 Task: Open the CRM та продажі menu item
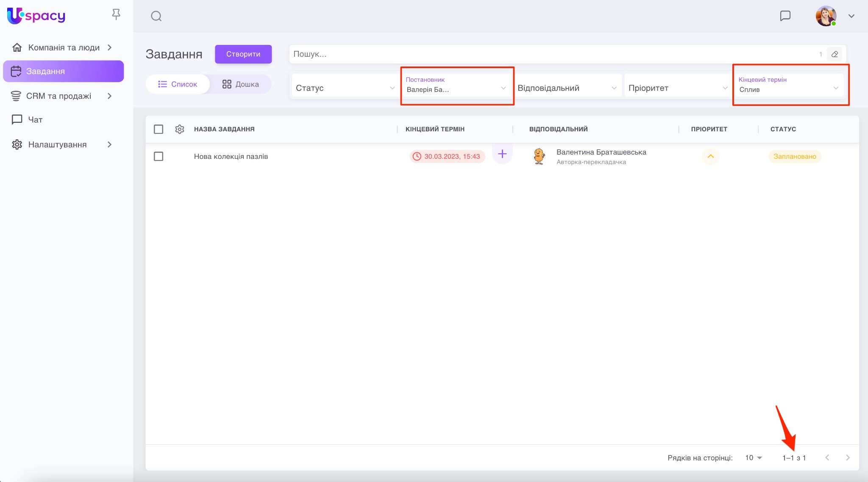pos(58,96)
